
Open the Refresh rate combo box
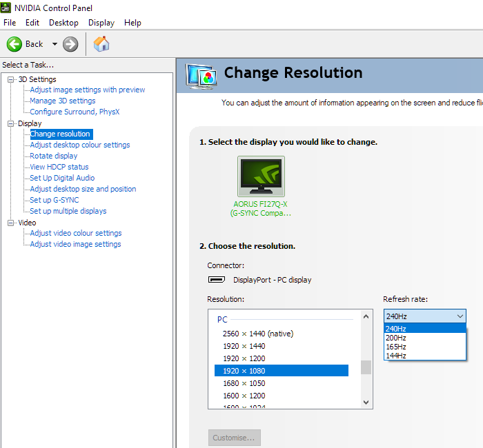pyautogui.click(x=425, y=316)
